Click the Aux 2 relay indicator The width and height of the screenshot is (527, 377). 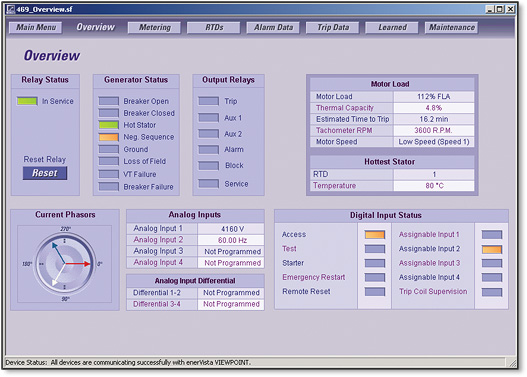(x=208, y=134)
